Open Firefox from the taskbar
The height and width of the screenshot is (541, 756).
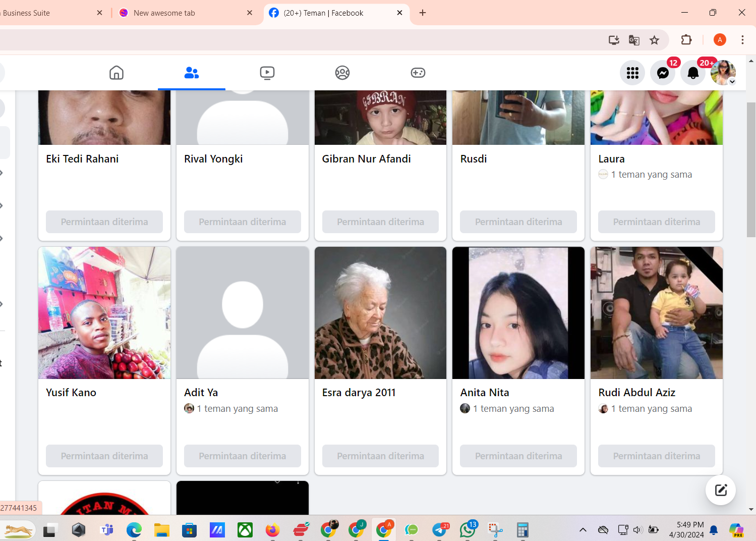pos(272,530)
